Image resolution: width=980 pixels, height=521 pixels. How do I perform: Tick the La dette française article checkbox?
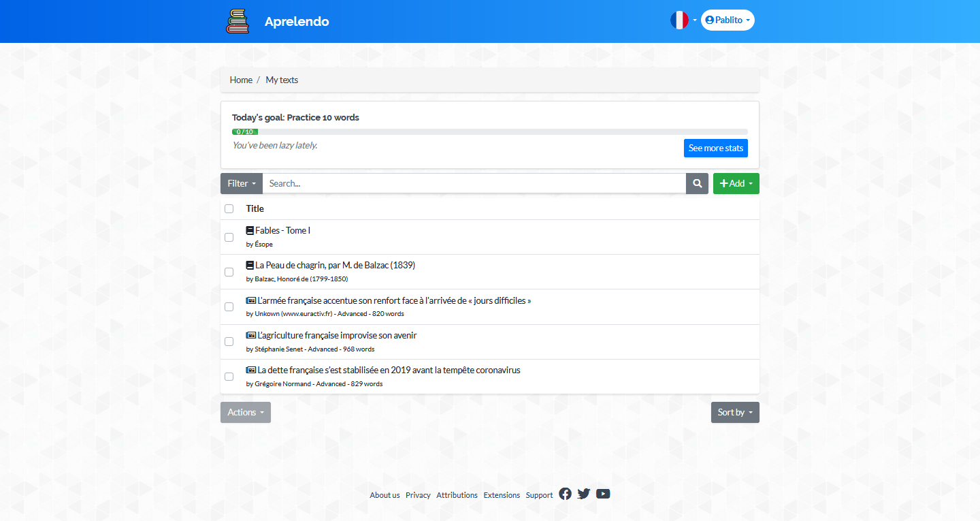[x=229, y=376]
